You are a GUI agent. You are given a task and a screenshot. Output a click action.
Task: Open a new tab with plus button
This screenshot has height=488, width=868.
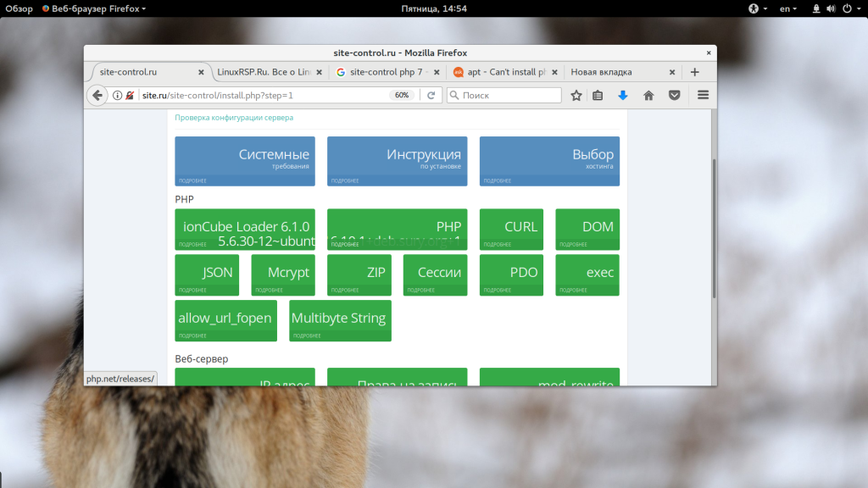695,72
